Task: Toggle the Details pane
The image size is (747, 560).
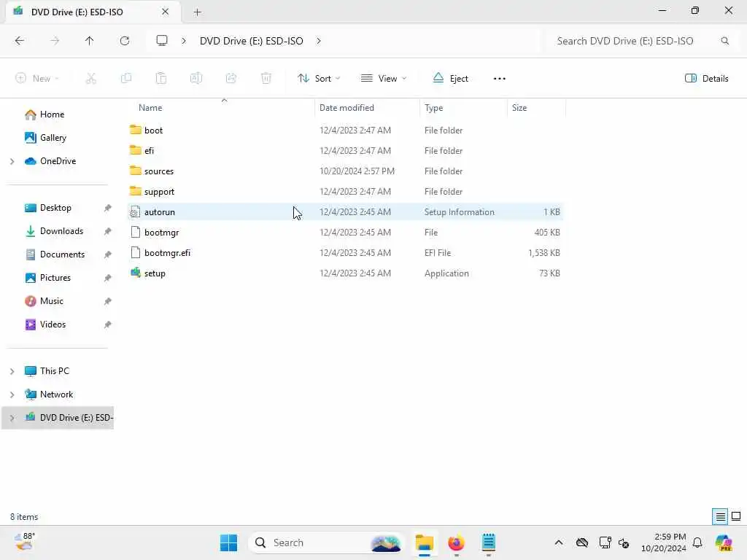Action: (706, 79)
